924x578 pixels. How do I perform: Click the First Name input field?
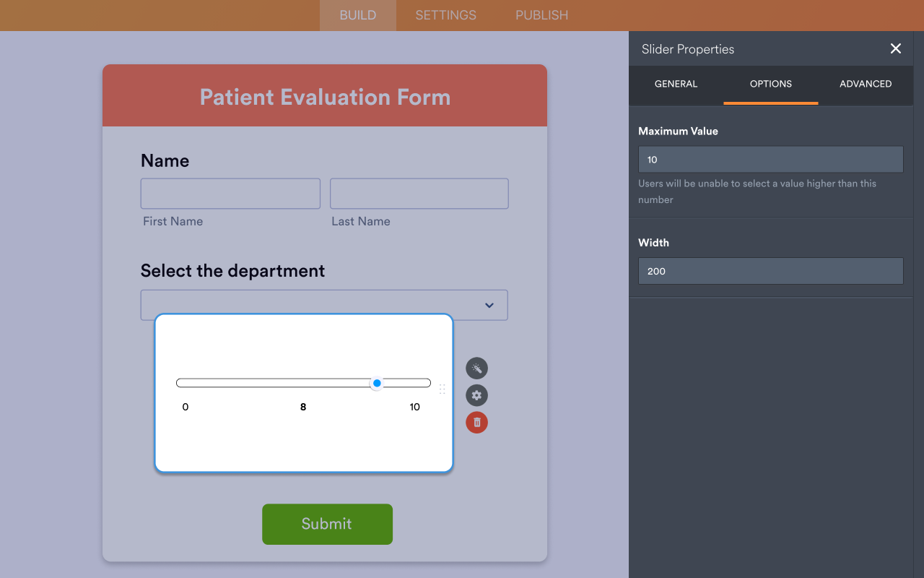click(x=230, y=193)
